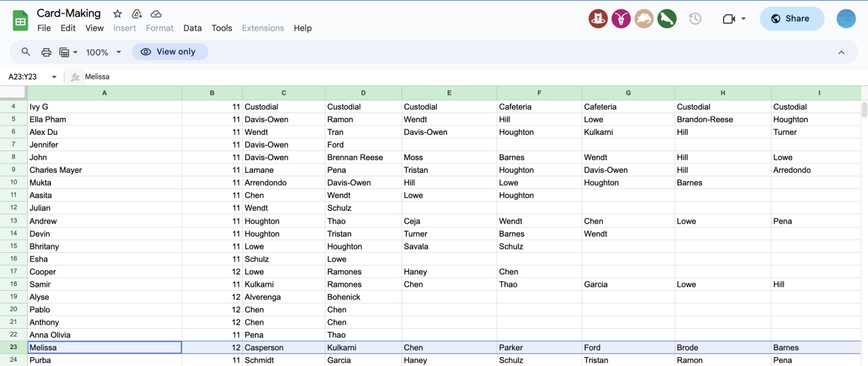
Task: Click the cell containing Purba
Action: pos(104,360)
